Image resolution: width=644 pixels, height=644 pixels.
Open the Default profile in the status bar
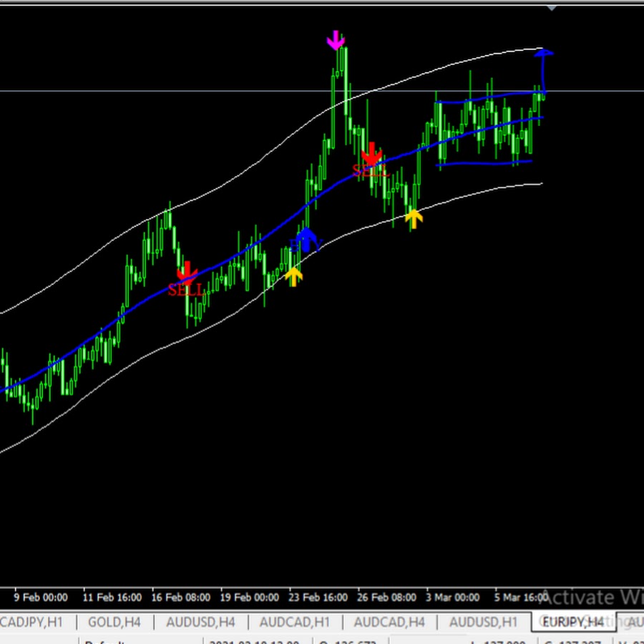[x=107, y=641]
